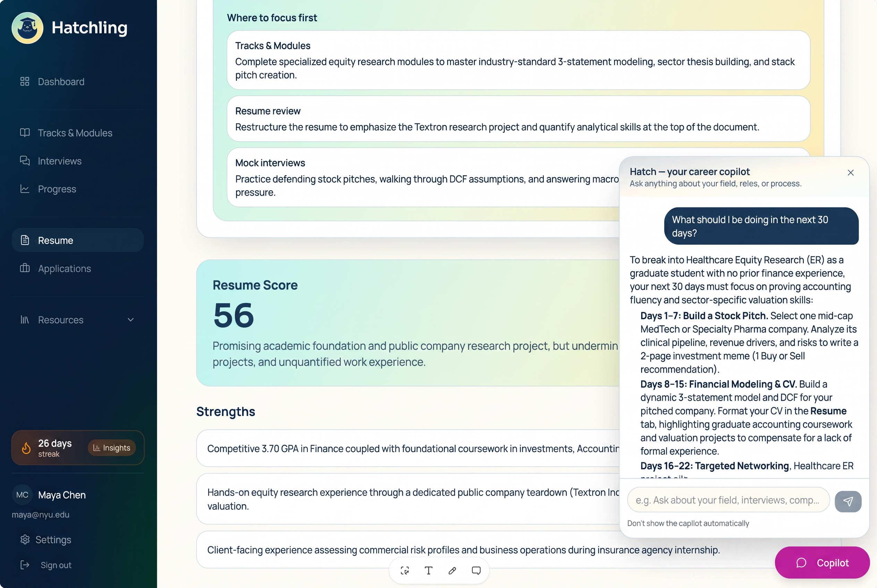Click the Resources library icon
The width and height of the screenshot is (877, 588).
pyautogui.click(x=25, y=320)
